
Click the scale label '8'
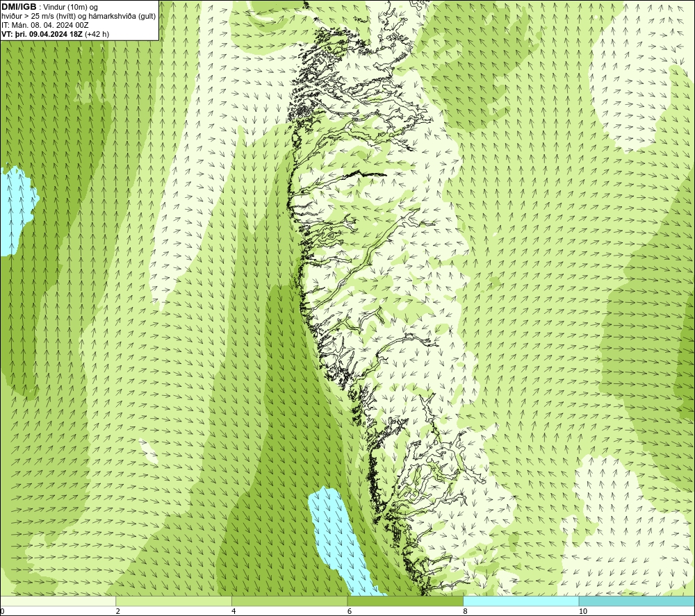466,611
